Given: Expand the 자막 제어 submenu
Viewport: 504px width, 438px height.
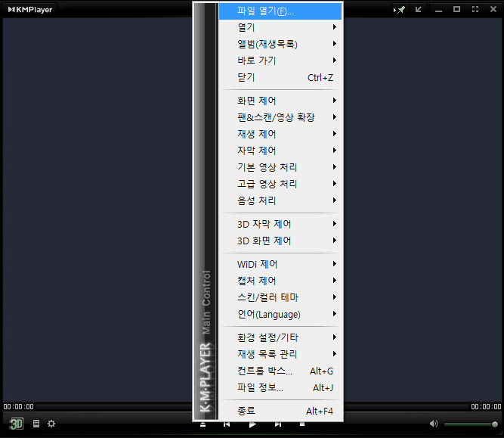Looking at the screenshot, I should point(280,151).
